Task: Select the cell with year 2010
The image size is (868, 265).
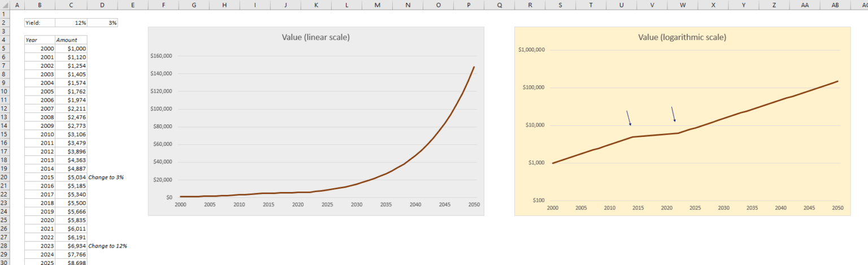Action: pos(40,134)
